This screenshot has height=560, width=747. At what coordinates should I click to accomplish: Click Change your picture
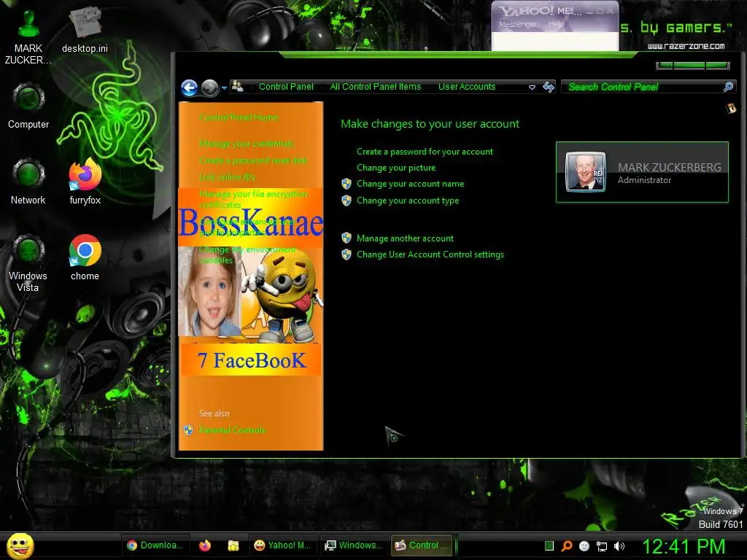pos(396,168)
